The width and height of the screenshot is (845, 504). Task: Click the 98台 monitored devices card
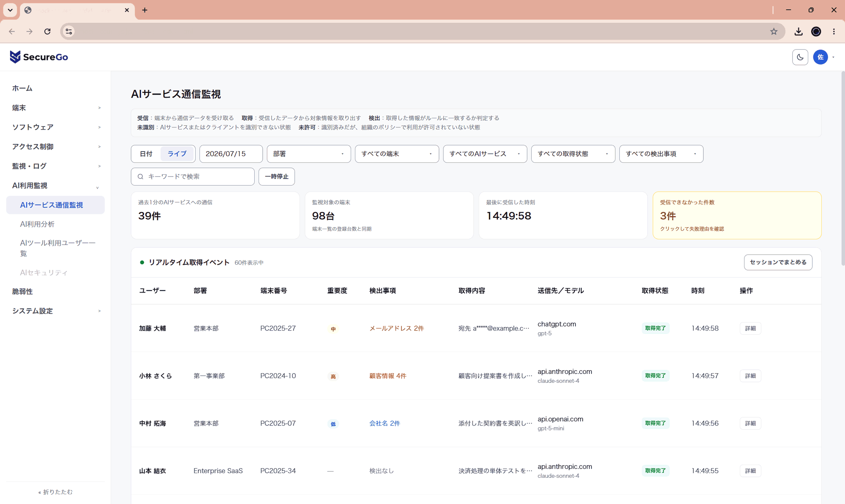pyautogui.click(x=389, y=215)
